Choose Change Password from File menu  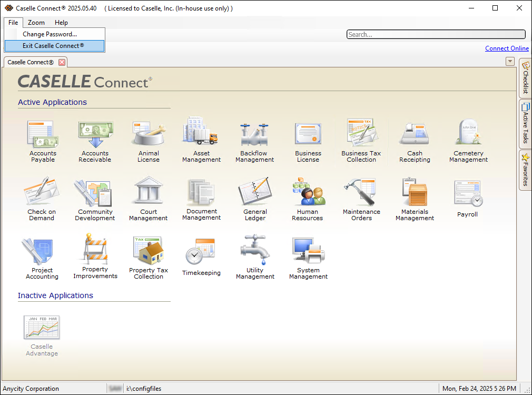pos(54,34)
